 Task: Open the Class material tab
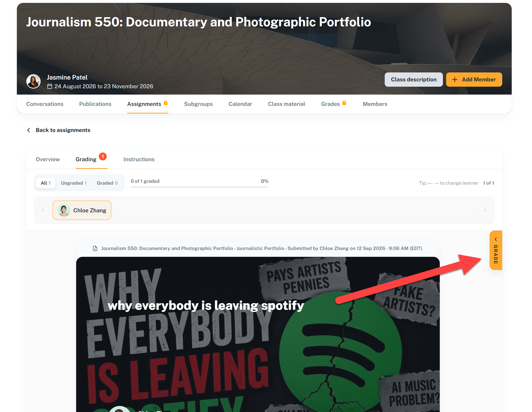[286, 104]
